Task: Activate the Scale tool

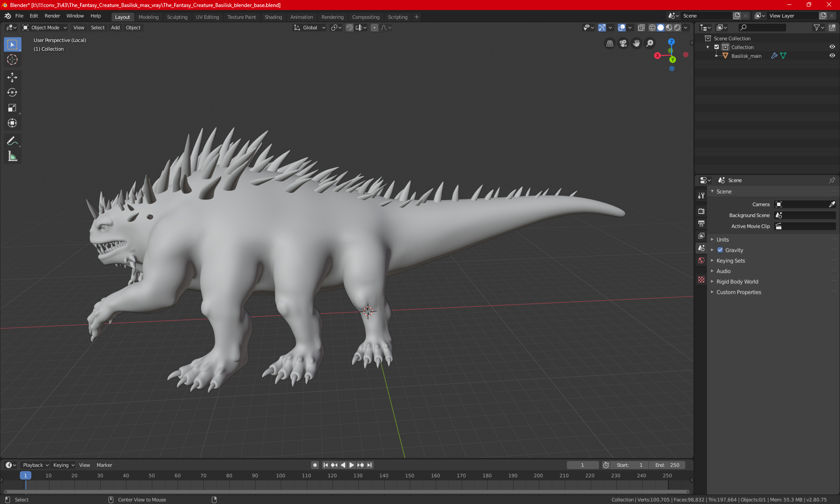Action: [x=12, y=108]
